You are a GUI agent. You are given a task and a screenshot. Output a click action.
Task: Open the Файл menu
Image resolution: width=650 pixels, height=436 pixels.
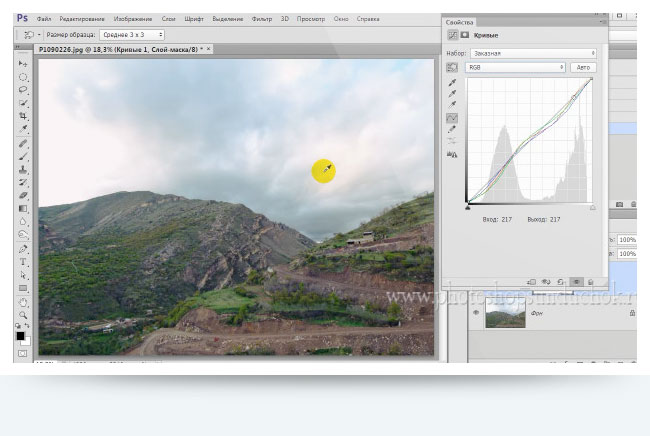(44, 19)
